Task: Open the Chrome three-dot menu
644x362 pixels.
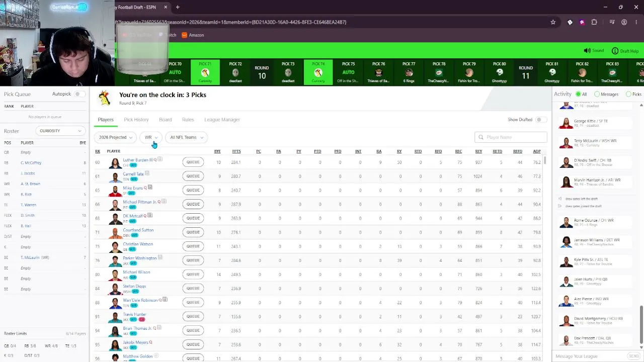Action: [636, 22]
